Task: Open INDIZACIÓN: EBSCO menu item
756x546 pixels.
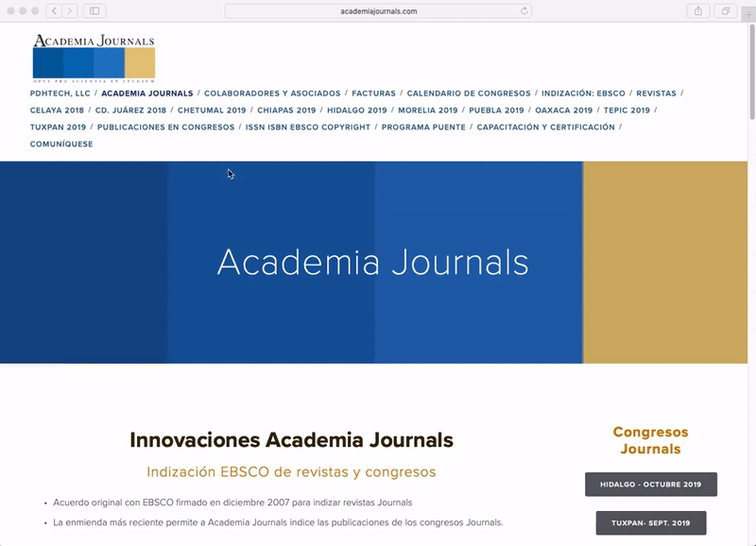Action: tap(583, 94)
